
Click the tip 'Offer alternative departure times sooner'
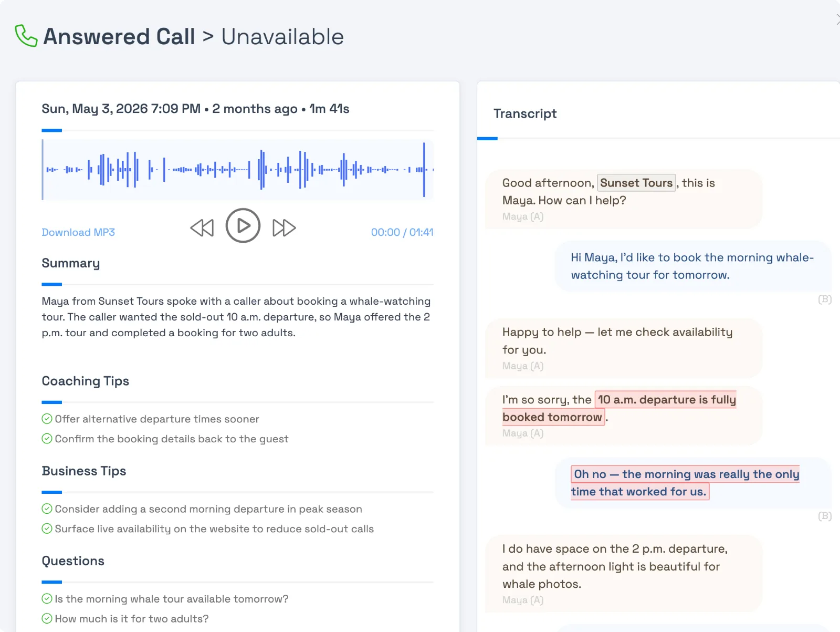click(157, 419)
